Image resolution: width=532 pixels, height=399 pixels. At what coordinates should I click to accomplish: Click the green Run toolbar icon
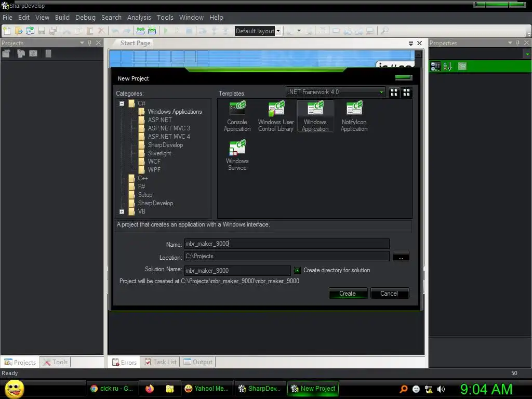point(166,31)
